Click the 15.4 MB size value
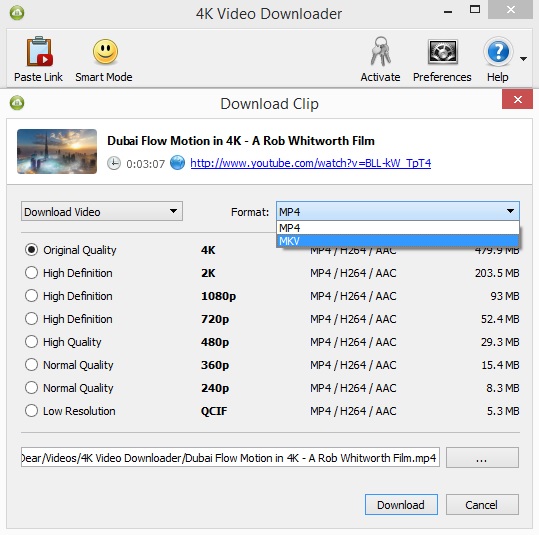The width and height of the screenshot is (539, 535). click(x=500, y=365)
